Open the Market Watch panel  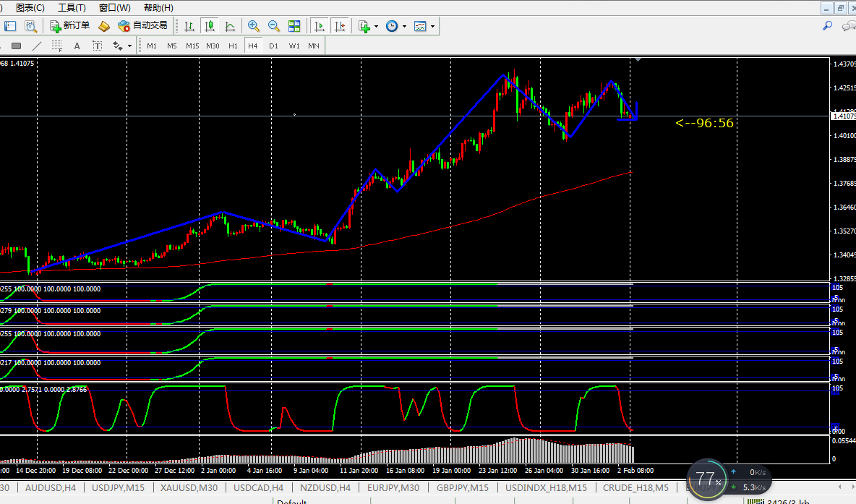(10, 25)
